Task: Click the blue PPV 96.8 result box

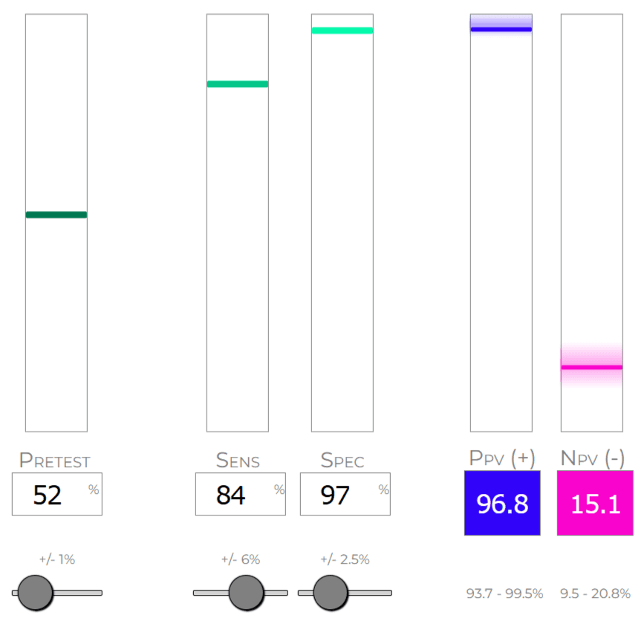Action: (501, 503)
